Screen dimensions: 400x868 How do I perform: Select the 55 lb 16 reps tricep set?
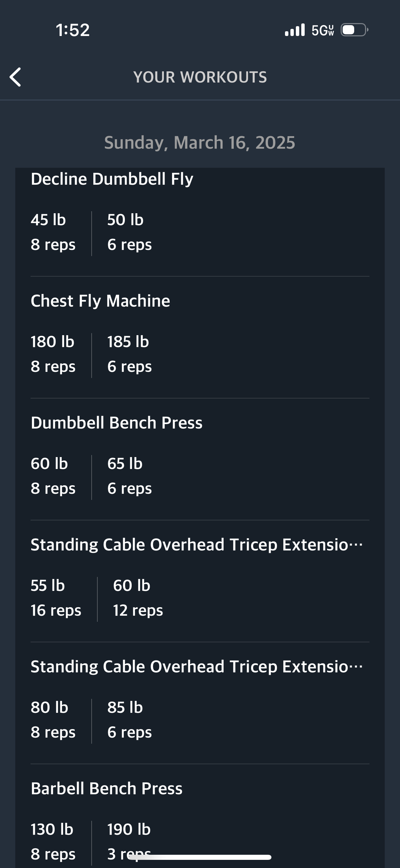[56, 598]
